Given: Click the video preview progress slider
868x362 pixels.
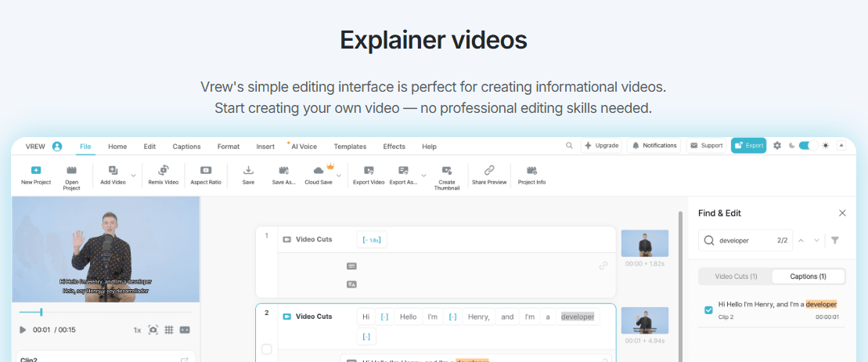Looking at the screenshot, I should coord(105,312).
